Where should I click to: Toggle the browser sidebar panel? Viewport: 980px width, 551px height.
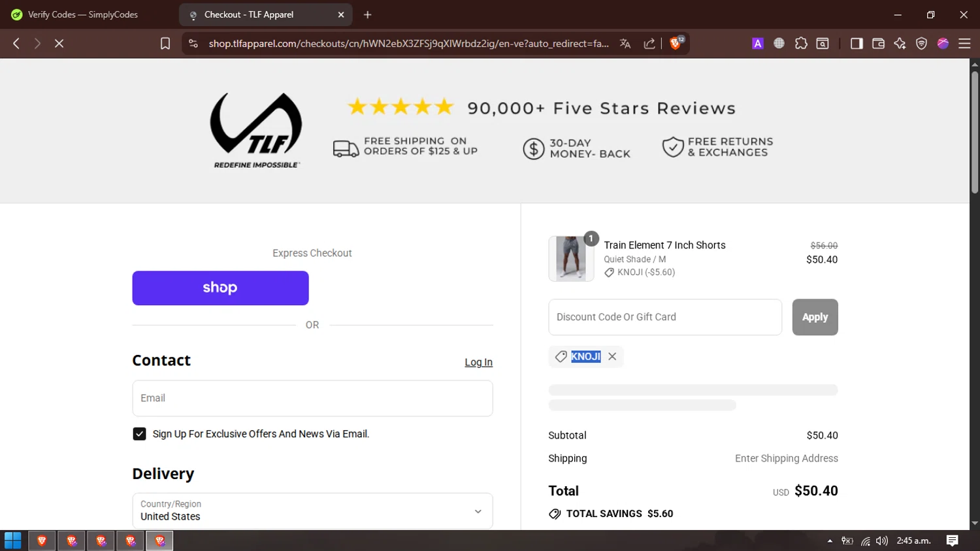(x=857, y=43)
